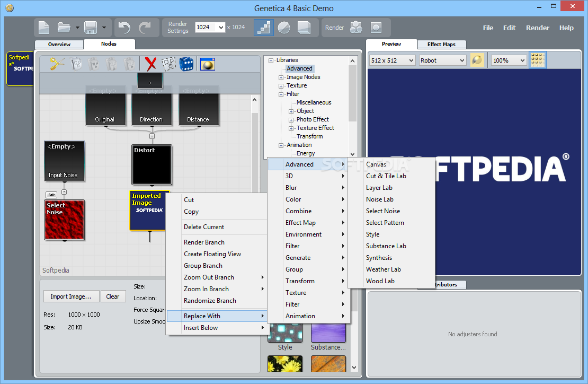
Task: Click the Render single node icon
Action: [376, 28]
